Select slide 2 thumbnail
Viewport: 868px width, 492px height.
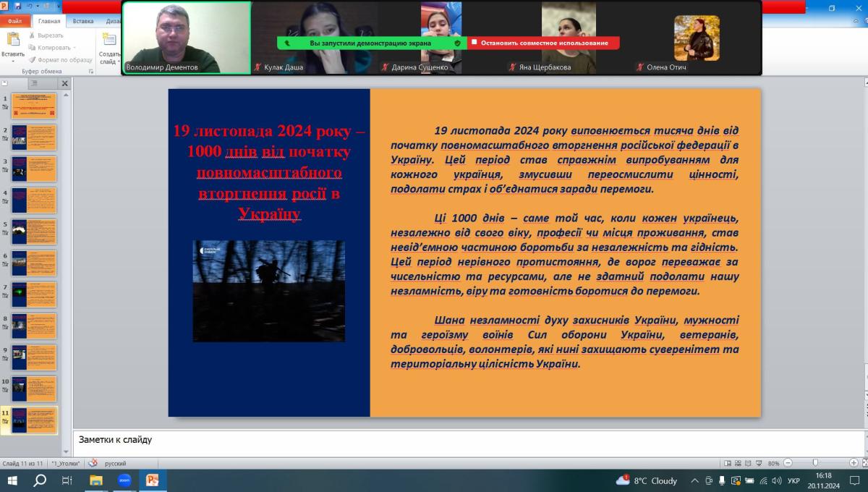point(34,137)
